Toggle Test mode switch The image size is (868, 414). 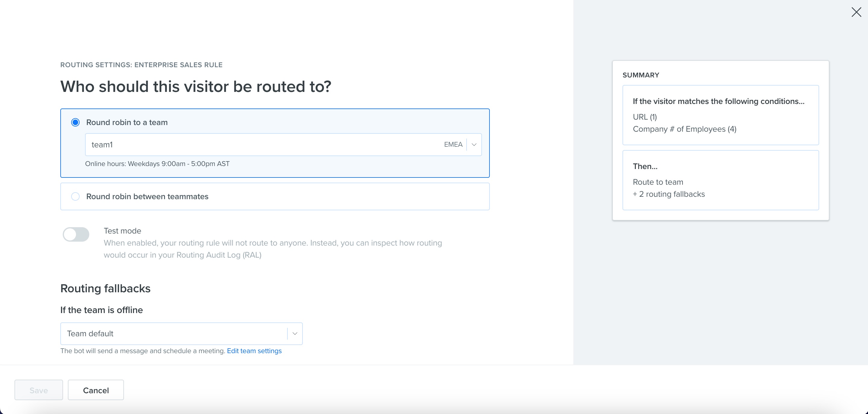pyautogui.click(x=76, y=234)
